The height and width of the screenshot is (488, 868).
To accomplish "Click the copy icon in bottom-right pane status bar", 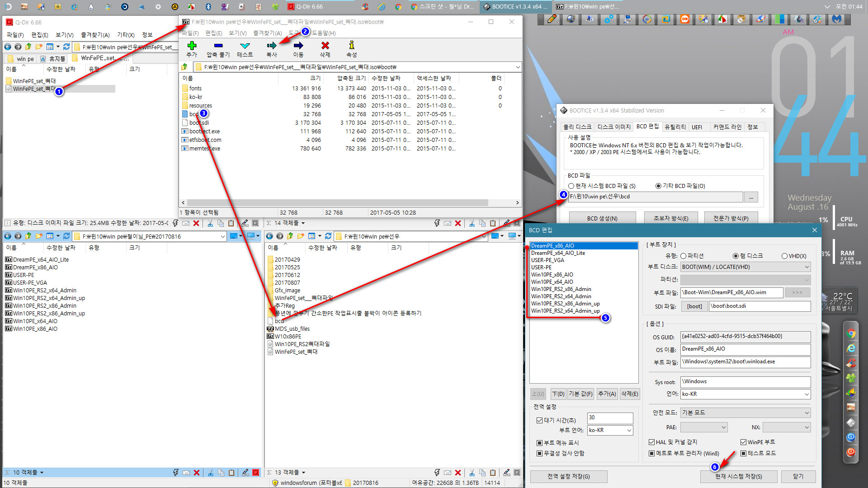I will coord(482,473).
